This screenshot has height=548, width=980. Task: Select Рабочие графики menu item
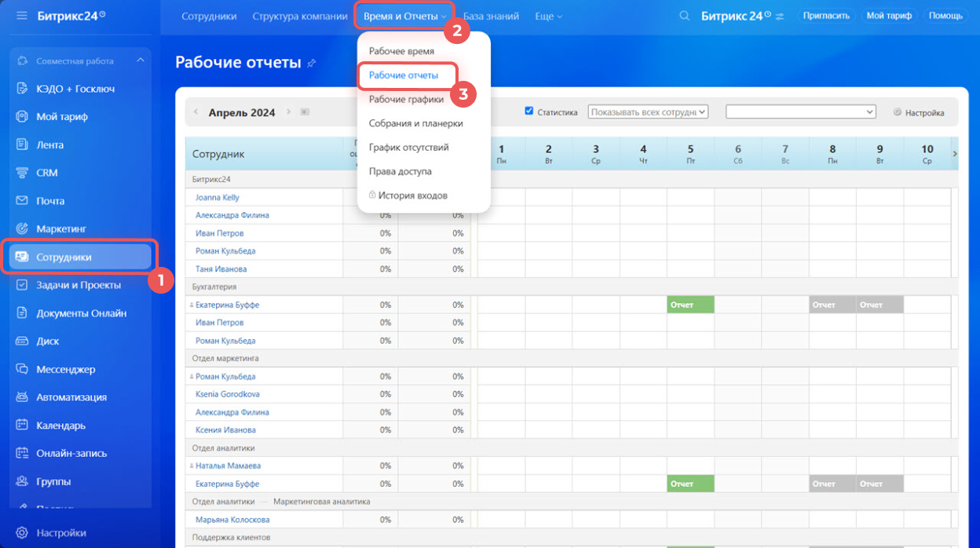click(406, 100)
